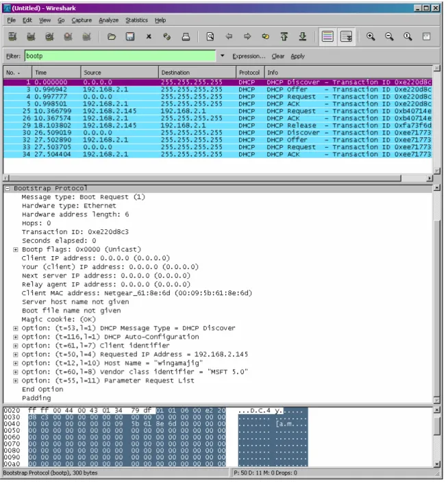Restart the running capture icon

pos(87,36)
